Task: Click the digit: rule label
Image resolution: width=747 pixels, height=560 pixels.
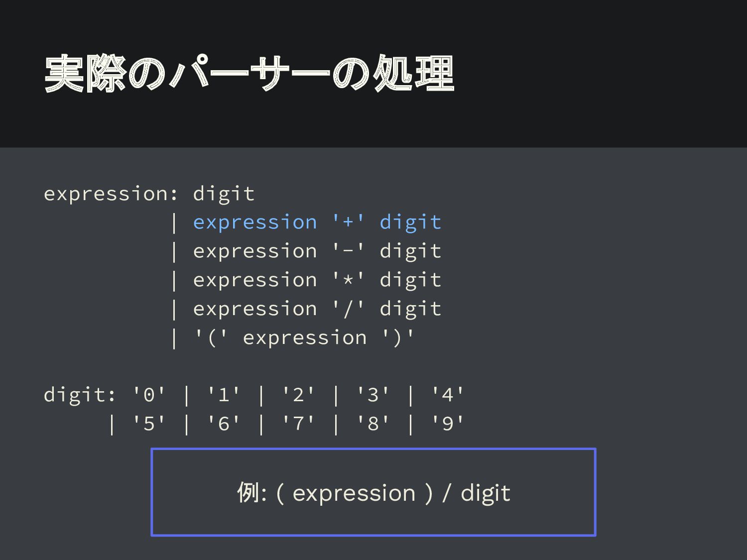Action: (80, 395)
